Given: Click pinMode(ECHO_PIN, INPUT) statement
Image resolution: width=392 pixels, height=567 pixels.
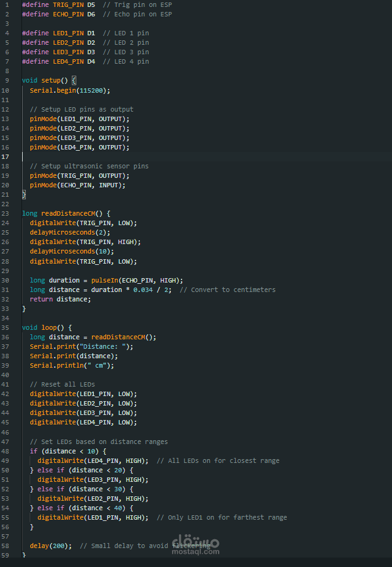Looking at the screenshot, I should pyautogui.click(x=78, y=185).
